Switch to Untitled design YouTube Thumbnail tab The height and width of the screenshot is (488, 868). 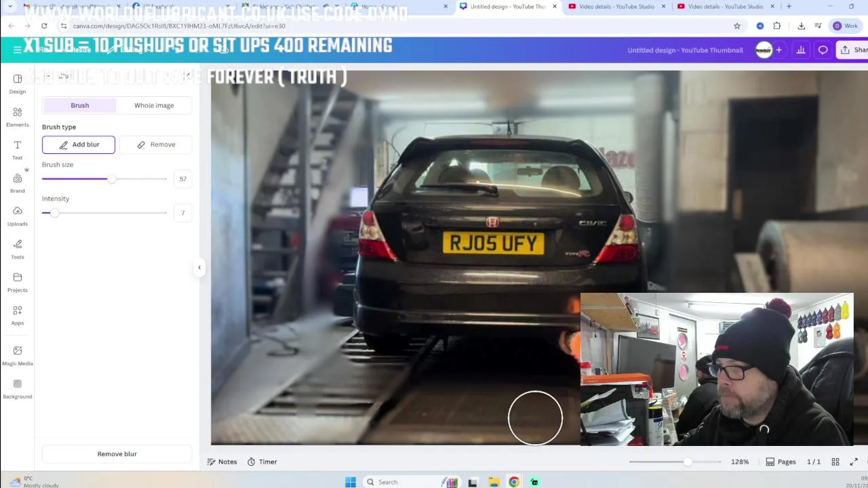click(508, 7)
